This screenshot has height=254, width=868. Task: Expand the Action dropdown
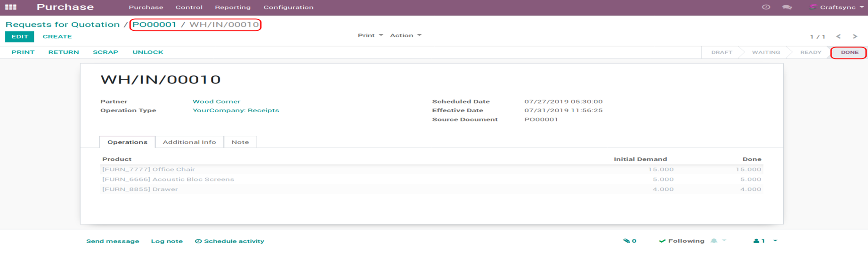405,35
